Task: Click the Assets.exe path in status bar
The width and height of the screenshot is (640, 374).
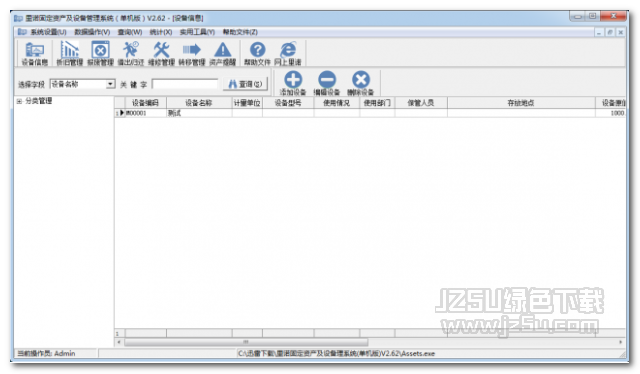Action: [336, 354]
